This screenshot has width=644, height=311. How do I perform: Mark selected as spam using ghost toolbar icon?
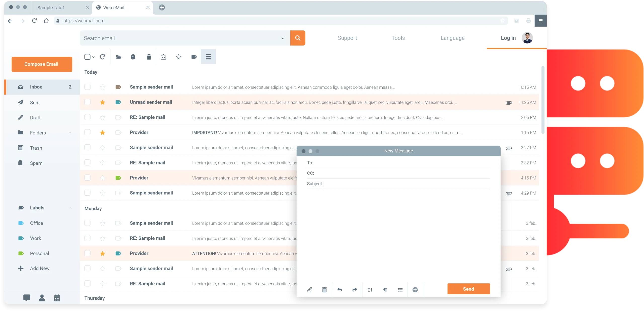tap(133, 57)
